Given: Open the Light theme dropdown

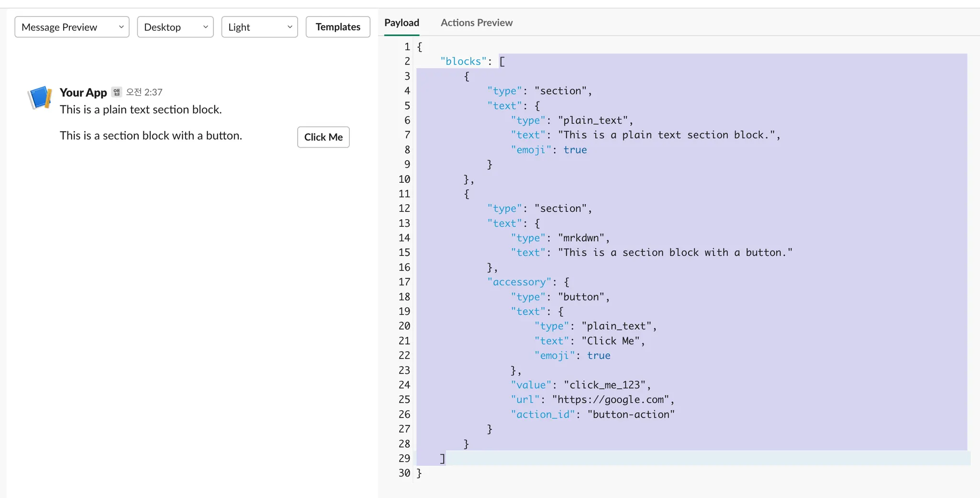Looking at the screenshot, I should [x=259, y=27].
